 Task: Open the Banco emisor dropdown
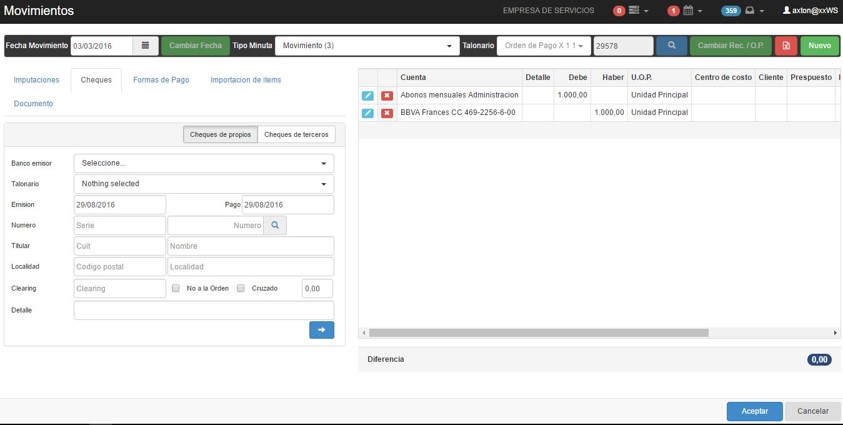[x=204, y=163]
